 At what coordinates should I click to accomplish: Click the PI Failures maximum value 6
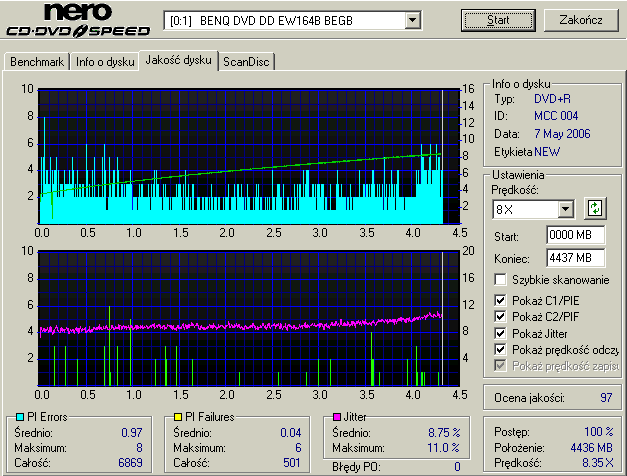tap(298, 448)
